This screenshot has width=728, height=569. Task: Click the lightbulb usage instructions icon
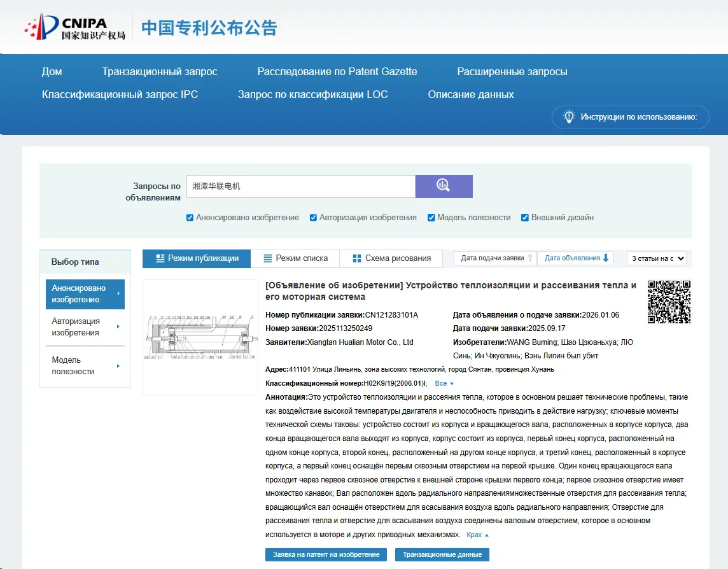pos(569,117)
